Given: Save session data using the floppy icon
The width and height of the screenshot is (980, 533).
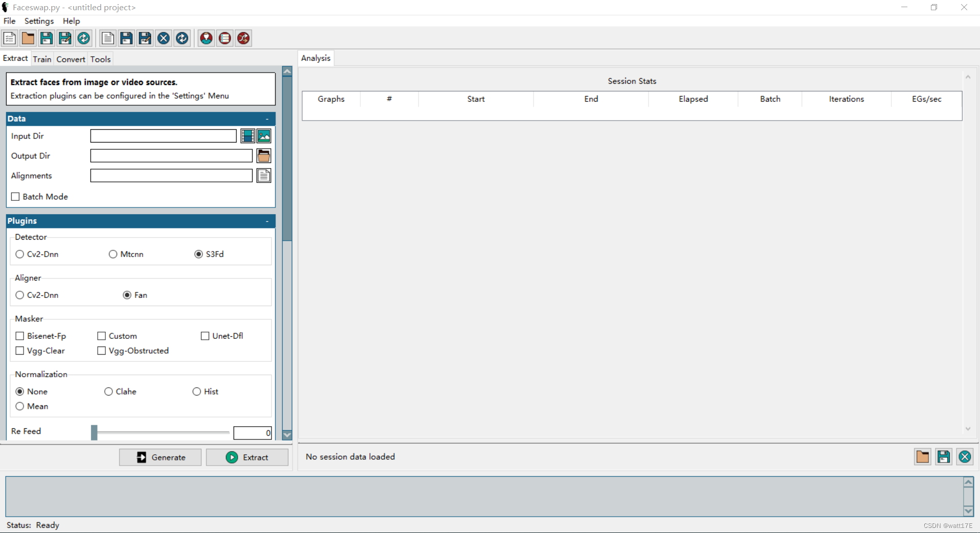Looking at the screenshot, I should tap(944, 457).
